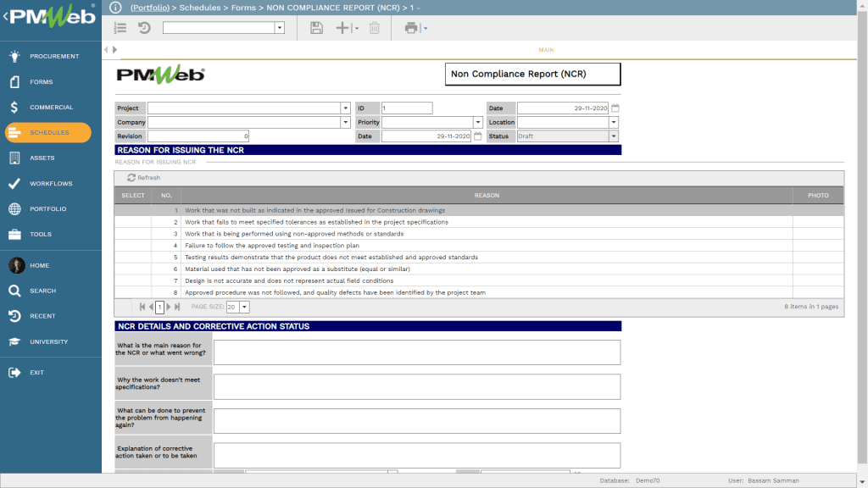Click the PHOTO column header
The image size is (868, 488).
[x=818, y=196]
